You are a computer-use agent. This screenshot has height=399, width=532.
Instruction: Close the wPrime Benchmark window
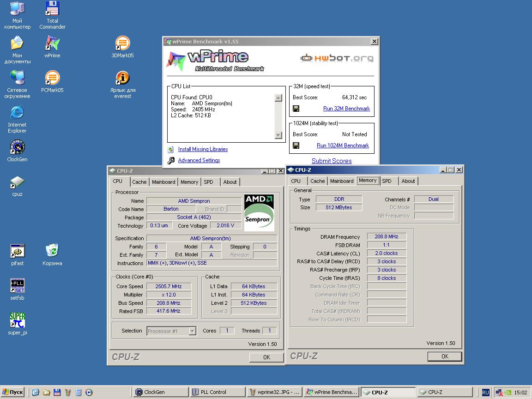click(374, 42)
